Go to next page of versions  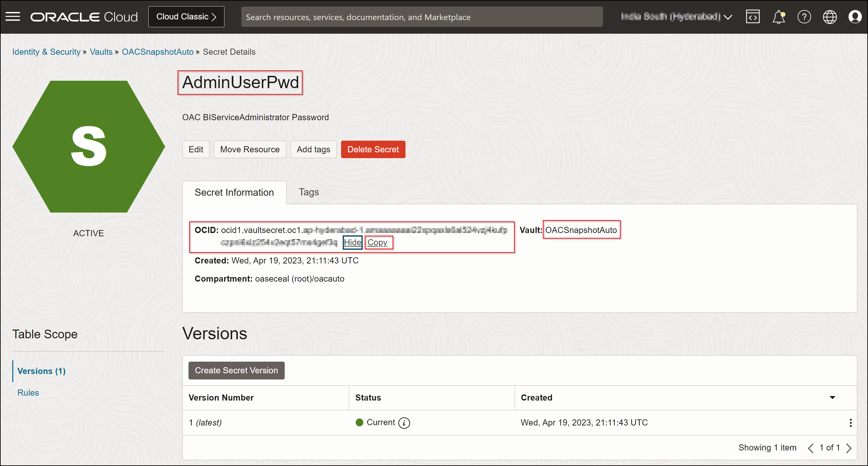pos(849,448)
